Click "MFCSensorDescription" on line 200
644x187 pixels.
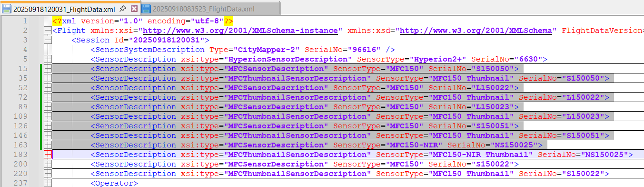click(x=276, y=164)
